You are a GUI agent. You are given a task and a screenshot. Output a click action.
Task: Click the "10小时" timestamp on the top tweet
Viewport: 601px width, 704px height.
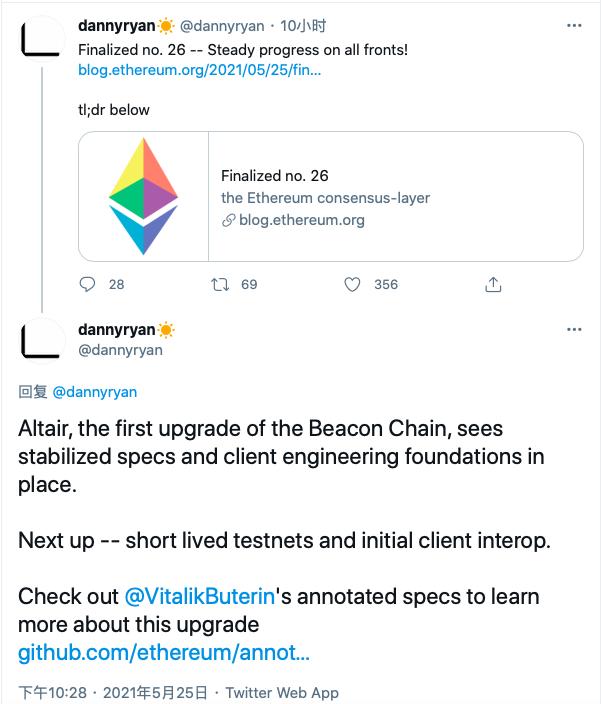pyautogui.click(x=305, y=26)
